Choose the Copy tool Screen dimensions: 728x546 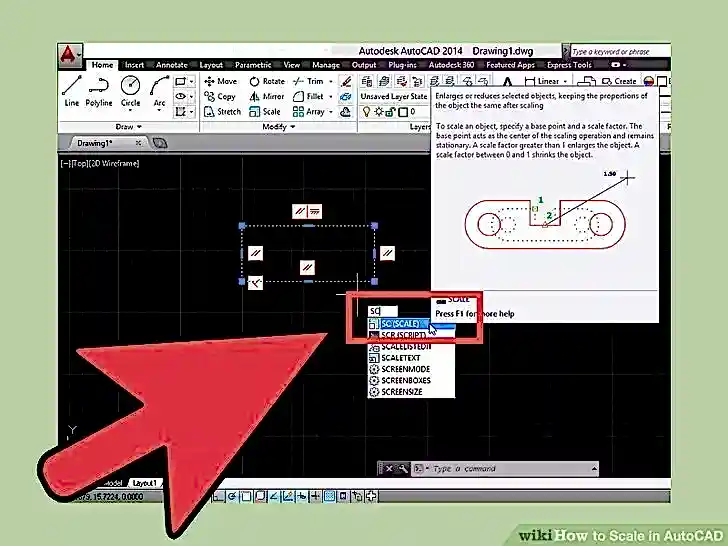pos(220,97)
